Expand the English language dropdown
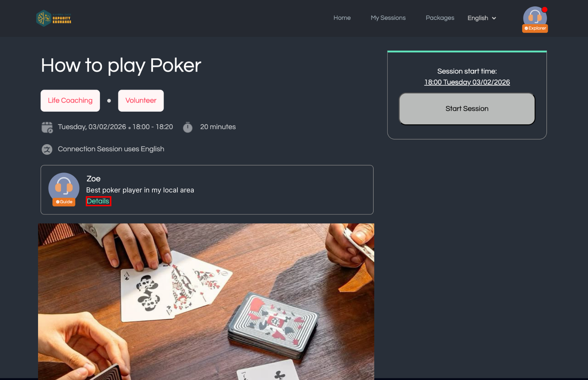Screen dimensions: 588x380 (482, 18)
